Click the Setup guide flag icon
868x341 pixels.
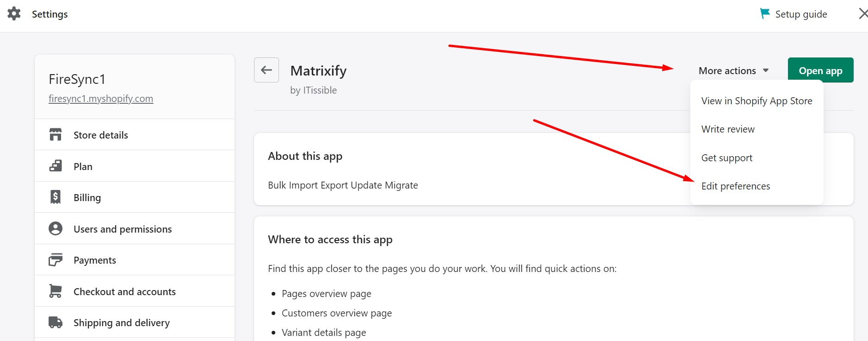click(765, 14)
